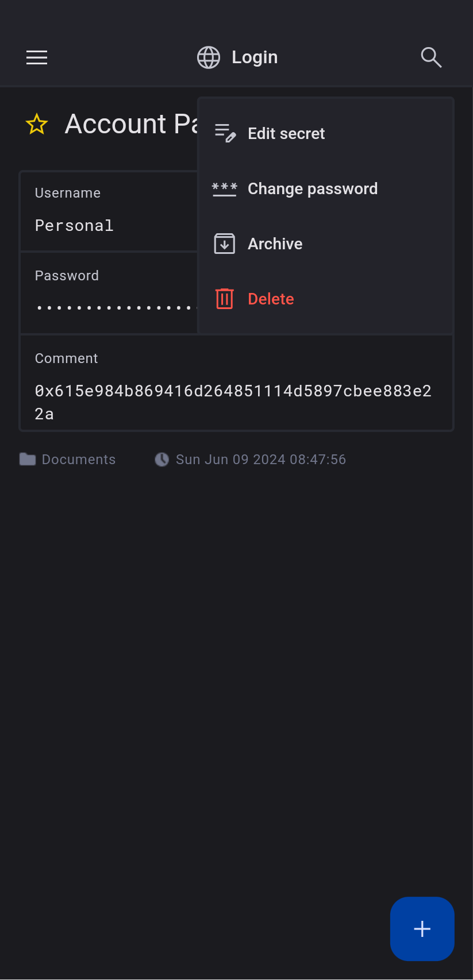Click the edit secret pencil icon
473x980 pixels.
(x=225, y=133)
